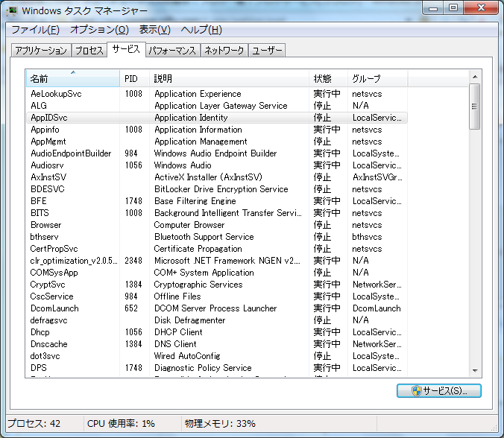Image resolution: width=504 pixels, height=438 pixels.
Task: Click the scrollbar up arrow
Action: 475,77
